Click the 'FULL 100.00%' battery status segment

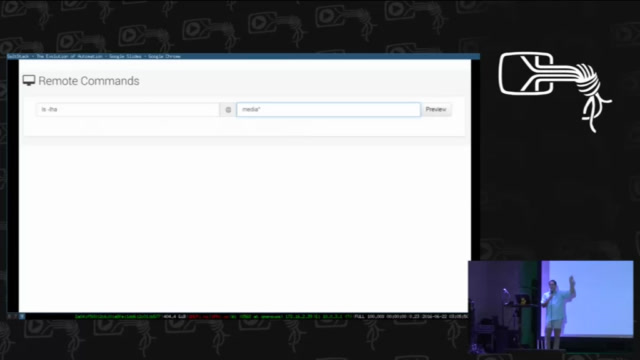[370, 316]
